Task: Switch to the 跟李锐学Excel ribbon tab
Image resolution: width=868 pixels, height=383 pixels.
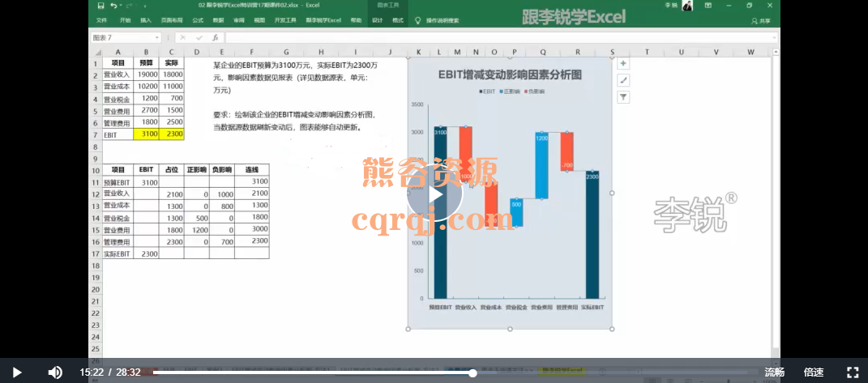Action: pyautogui.click(x=323, y=20)
